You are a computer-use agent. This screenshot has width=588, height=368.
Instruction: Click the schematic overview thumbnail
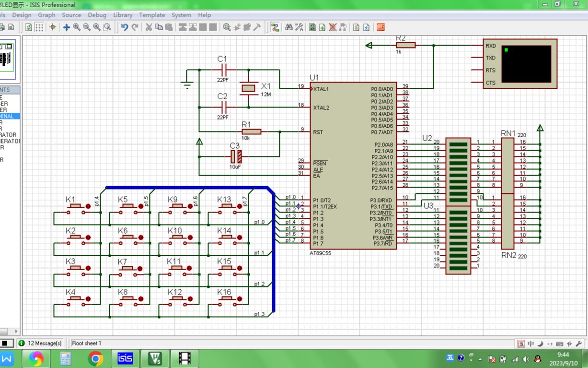[x=8, y=59]
